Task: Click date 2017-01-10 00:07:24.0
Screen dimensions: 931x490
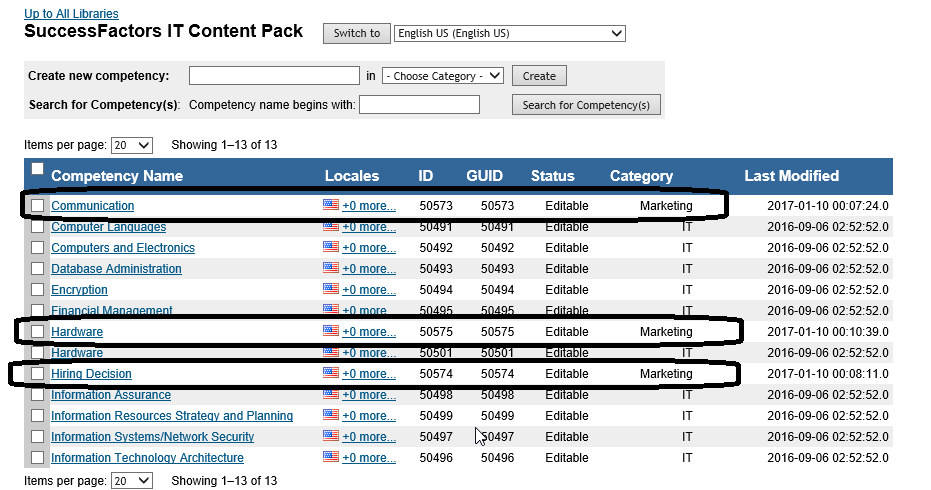Action: point(828,206)
